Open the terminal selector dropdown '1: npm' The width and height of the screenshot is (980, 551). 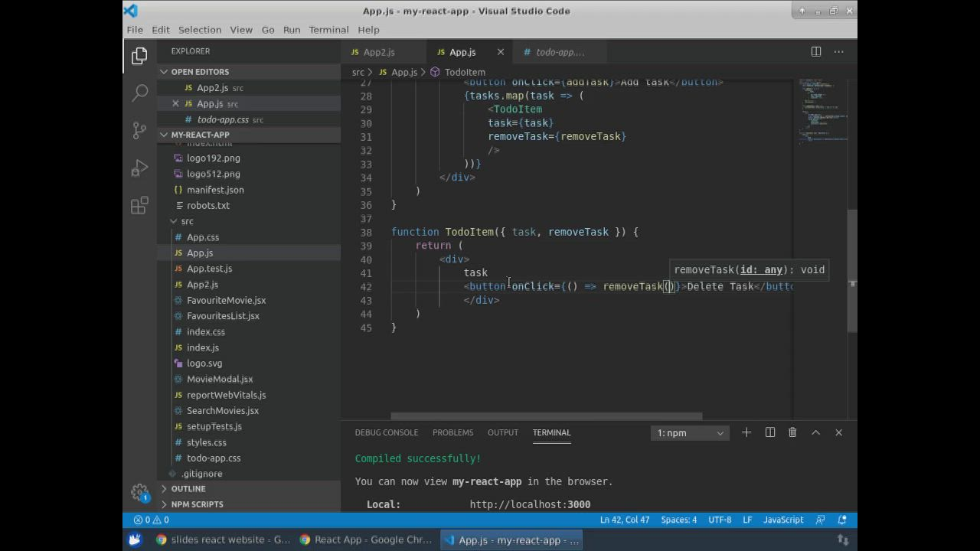[x=689, y=433]
